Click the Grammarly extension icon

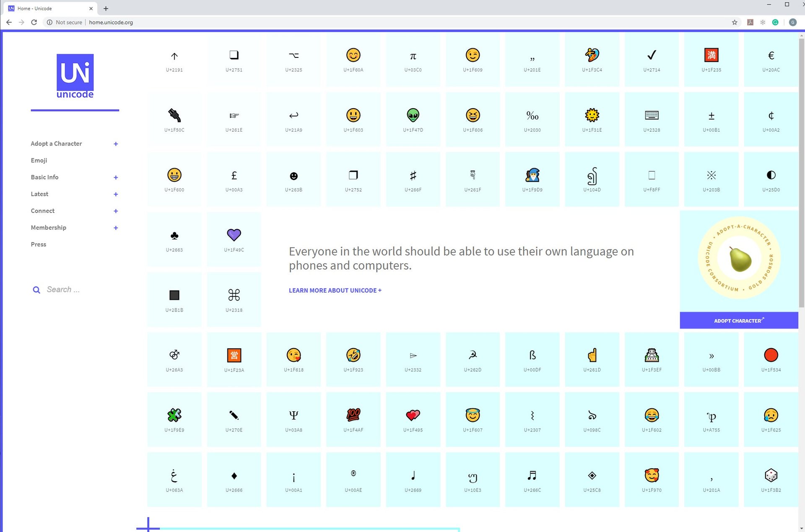click(x=775, y=22)
